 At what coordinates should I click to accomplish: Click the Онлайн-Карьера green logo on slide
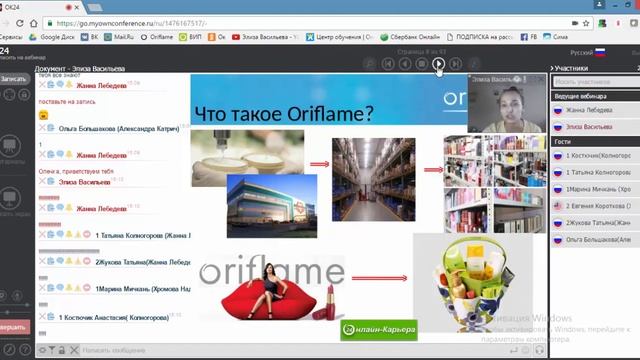click(x=379, y=330)
